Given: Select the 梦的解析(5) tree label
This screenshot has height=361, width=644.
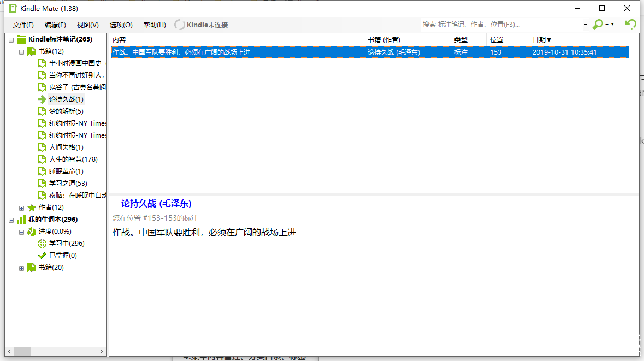Looking at the screenshot, I should click(66, 111).
